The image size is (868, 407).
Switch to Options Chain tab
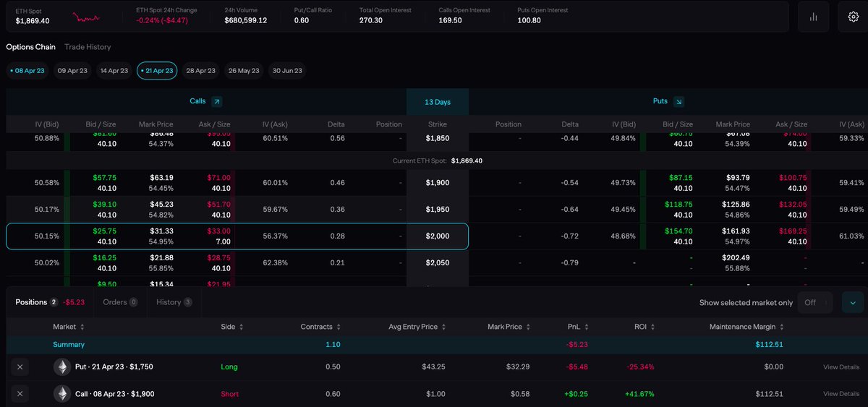point(31,47)
